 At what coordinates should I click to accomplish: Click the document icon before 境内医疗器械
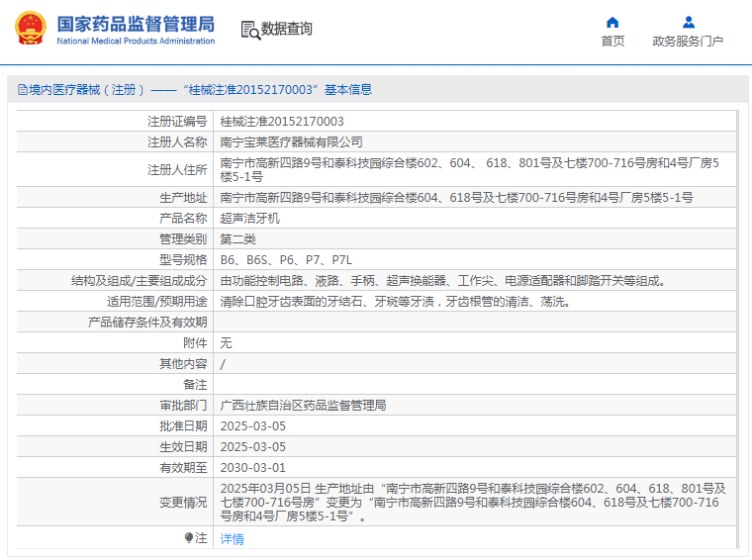click(21, 90)
